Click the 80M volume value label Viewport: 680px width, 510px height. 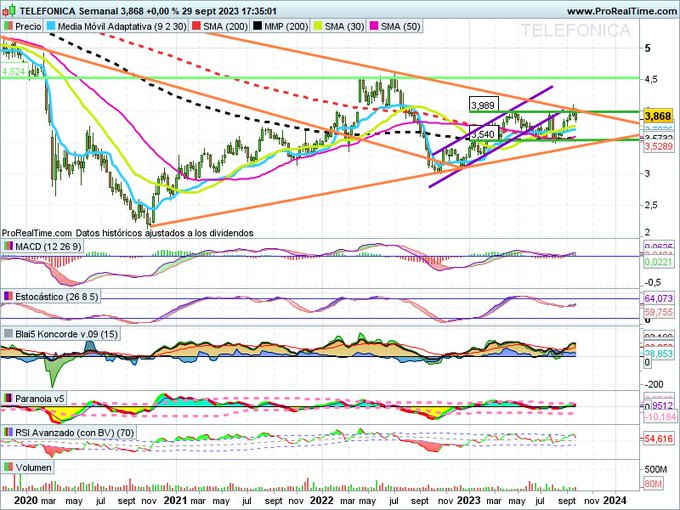click(x=653, y=483)
